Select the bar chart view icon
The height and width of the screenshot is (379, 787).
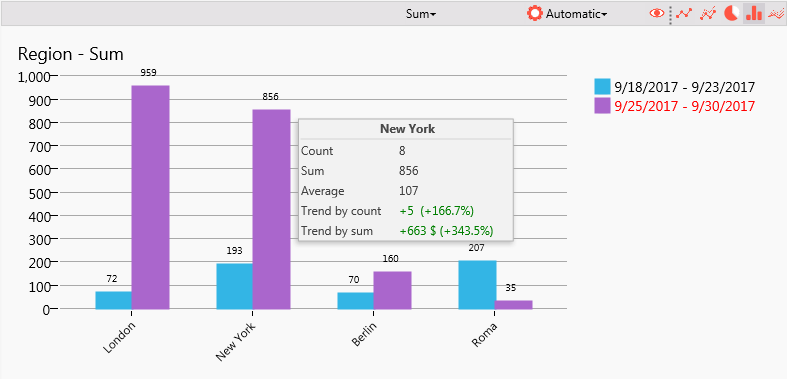coord(754,14)
